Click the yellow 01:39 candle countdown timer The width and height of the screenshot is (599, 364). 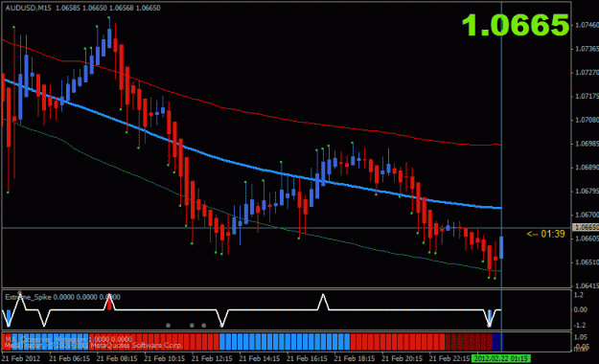pos(545,234)
